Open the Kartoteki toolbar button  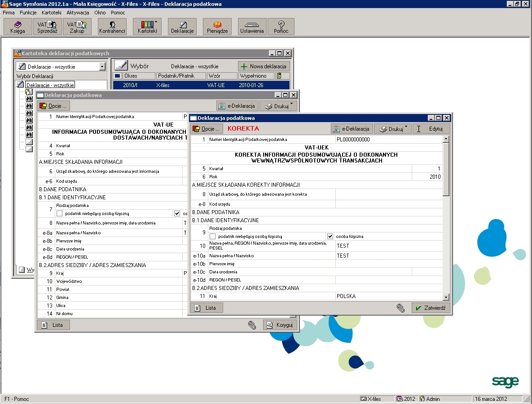(147, 26)
